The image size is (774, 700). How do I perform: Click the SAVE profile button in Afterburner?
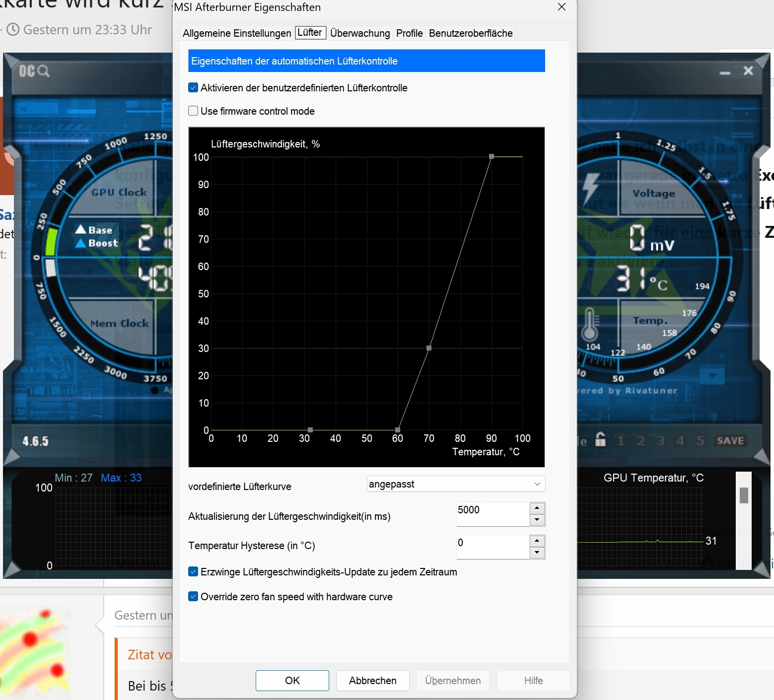click(x=730, y=441)
